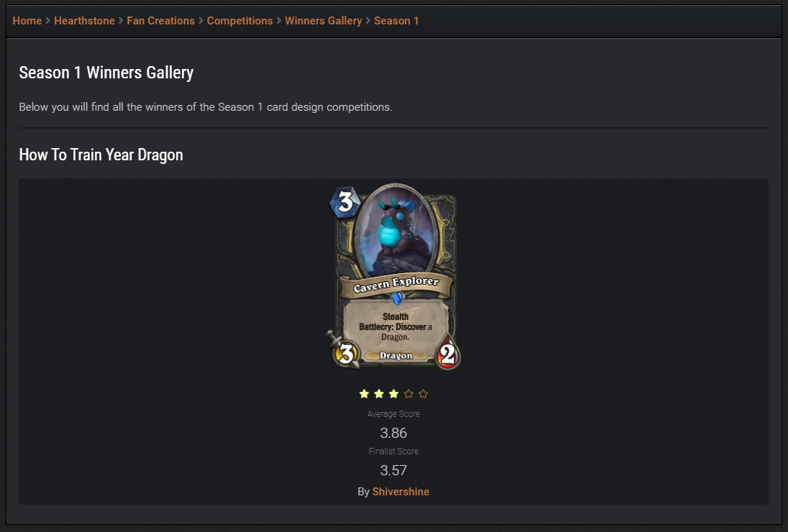Open Shivershine's author profile link
This screenshot has width=788, height=532.
[400, 492]
